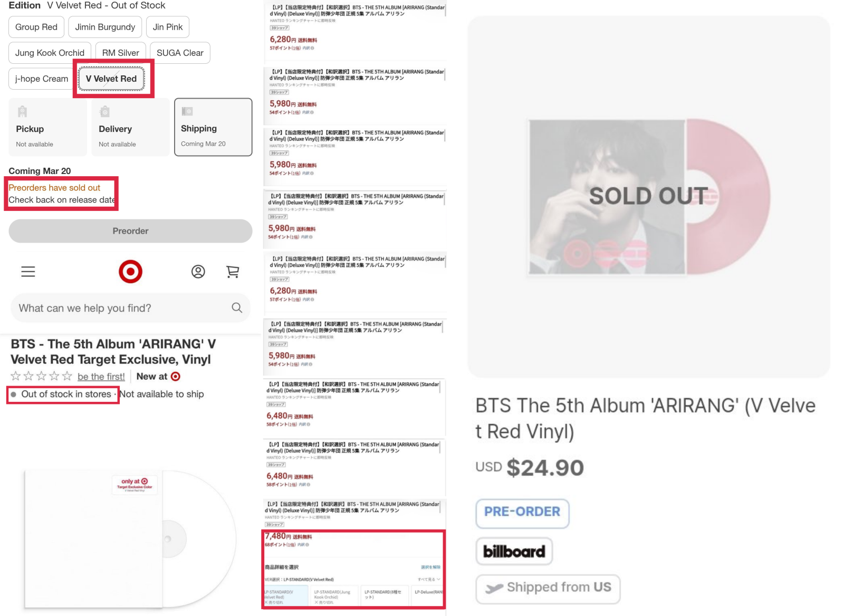Select the Shipping fulfillment tab
The height and width of the screenshot is (616, 844).
pyautogui.click(x=213, y=127)
